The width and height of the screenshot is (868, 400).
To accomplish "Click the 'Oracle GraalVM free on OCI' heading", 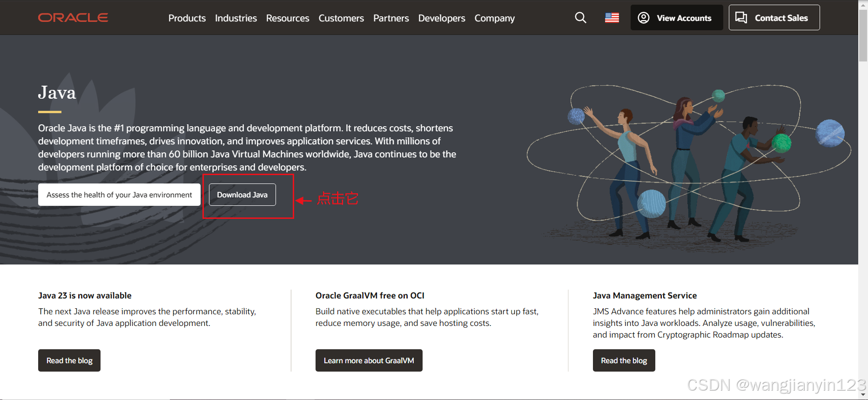I will [x=370, y=296].
